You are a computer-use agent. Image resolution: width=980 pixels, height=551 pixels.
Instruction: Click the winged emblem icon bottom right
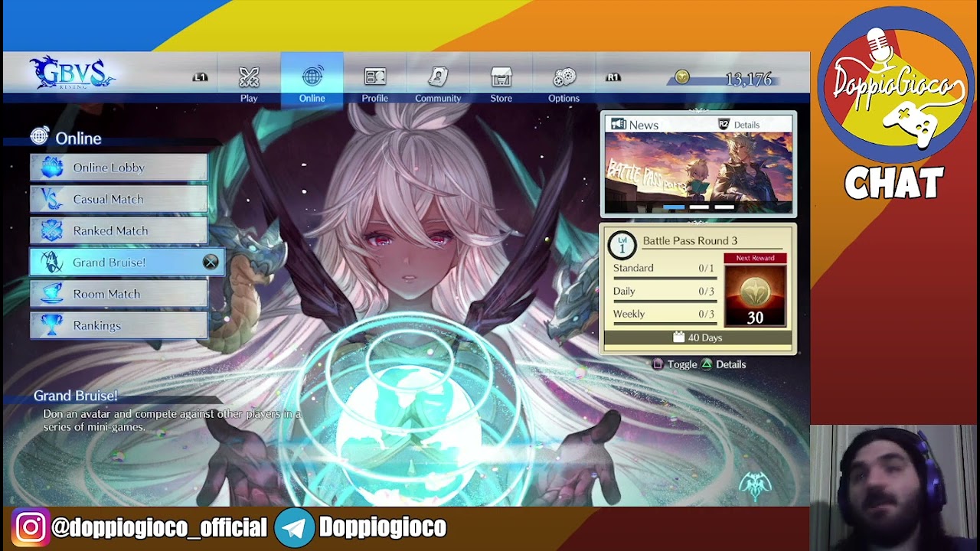755,486
